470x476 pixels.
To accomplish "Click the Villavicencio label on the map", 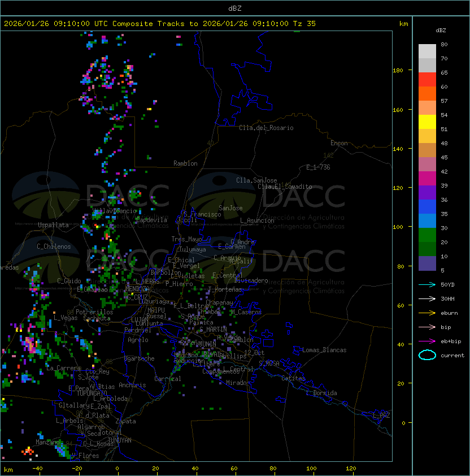I will (x=114, y=211).
